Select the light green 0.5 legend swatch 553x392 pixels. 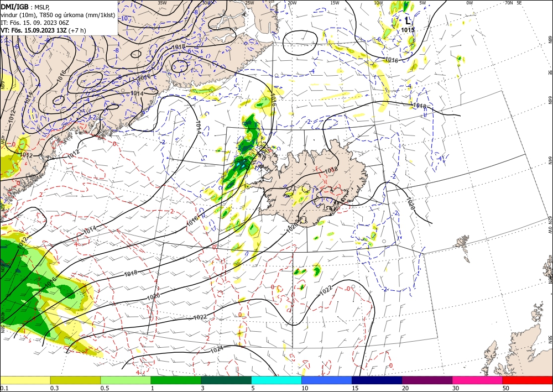pos(126,380)
